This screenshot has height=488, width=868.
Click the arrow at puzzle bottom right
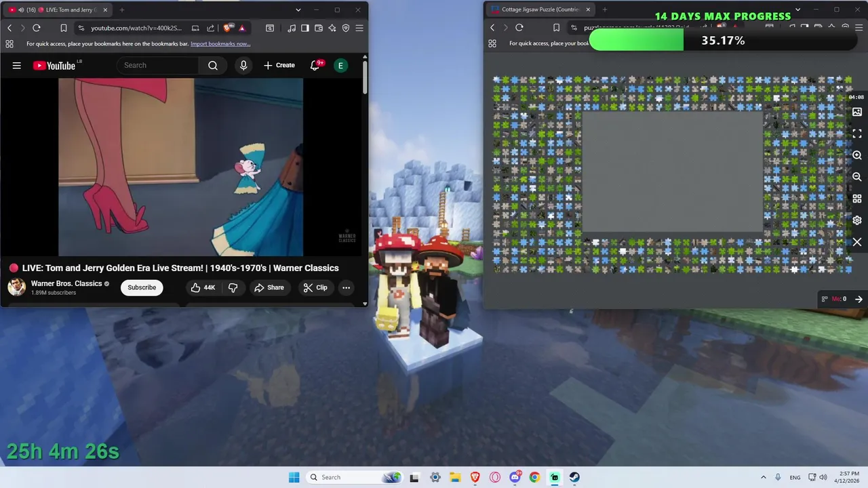tap(859, 299)
